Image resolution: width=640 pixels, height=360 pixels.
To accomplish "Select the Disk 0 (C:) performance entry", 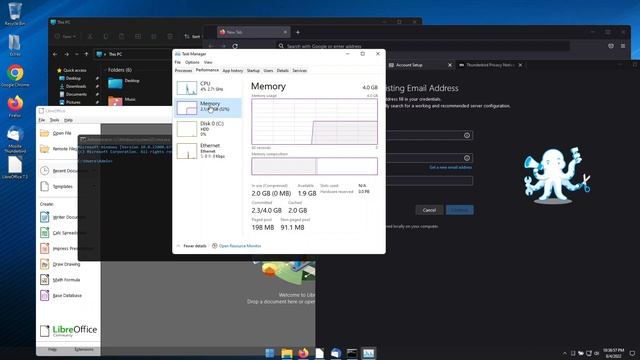I will 208,129.
